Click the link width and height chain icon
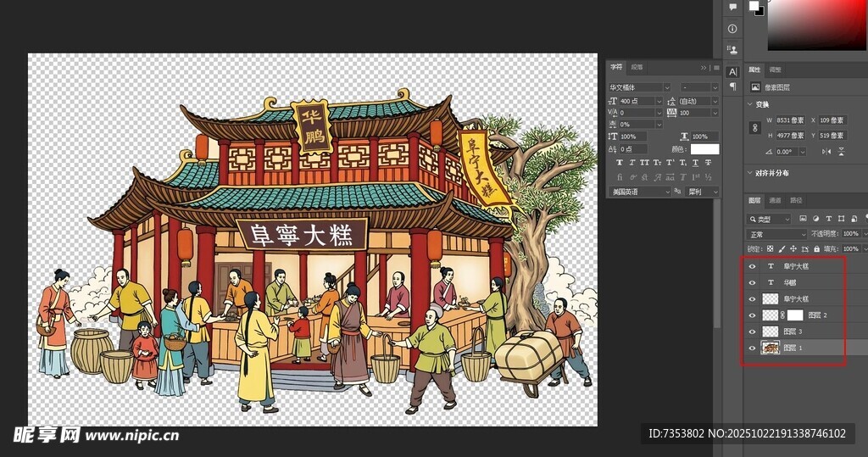This screenshot has height=457, width=868. coord(754,127)
